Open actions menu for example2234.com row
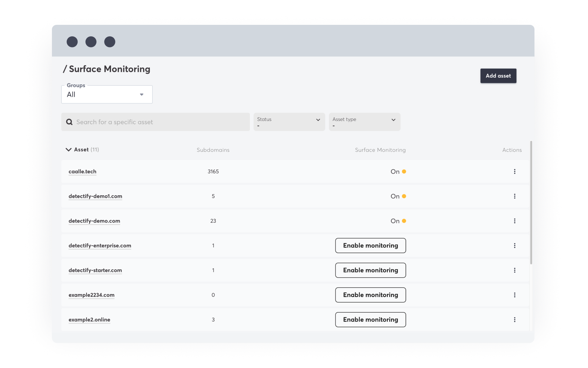Viewport: 588px width, 368px height. point(514,295)
